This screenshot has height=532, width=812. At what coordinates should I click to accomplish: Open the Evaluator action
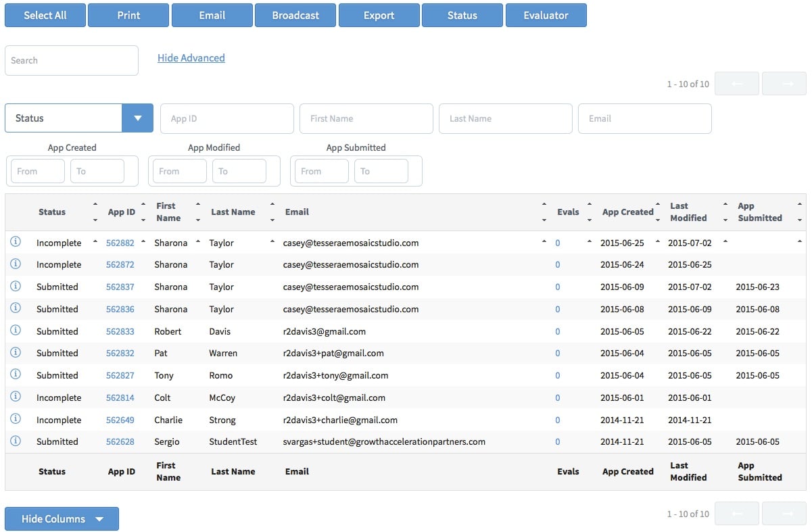click(546, 15)
